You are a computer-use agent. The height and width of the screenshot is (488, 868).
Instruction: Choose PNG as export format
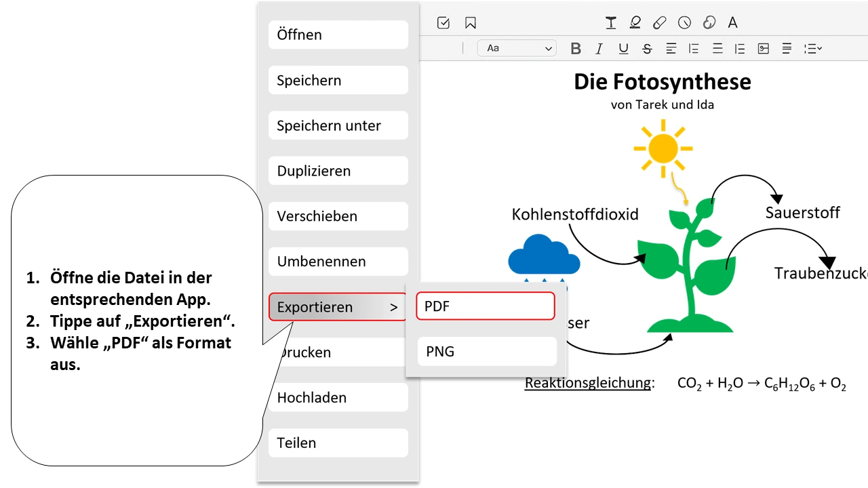click(487, 352)
